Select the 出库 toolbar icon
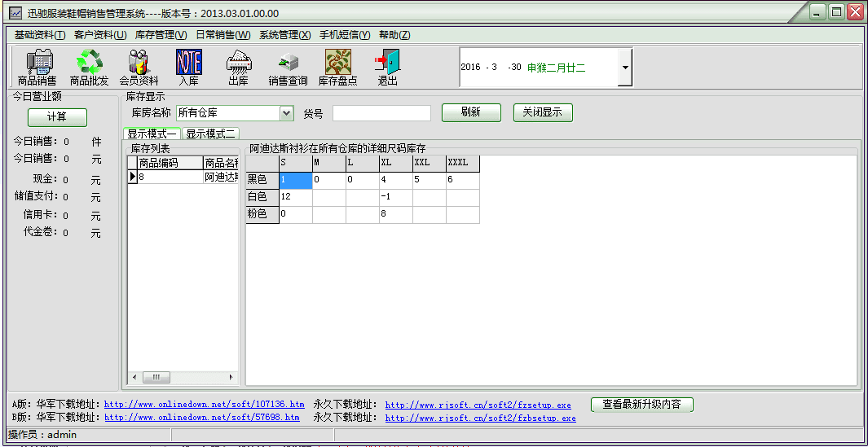The height and width of the screenshot is (447, 868). tap(238, 67)
